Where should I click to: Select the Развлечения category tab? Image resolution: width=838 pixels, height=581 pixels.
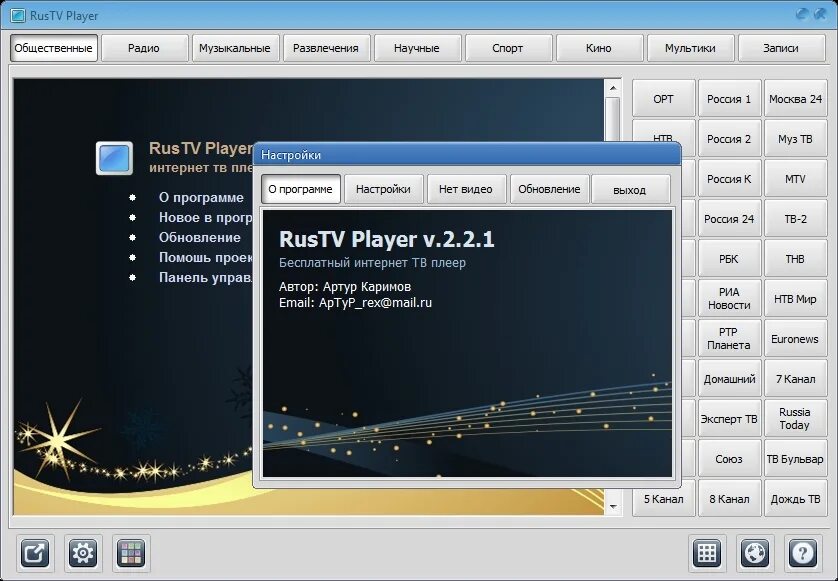coord(326,48)
